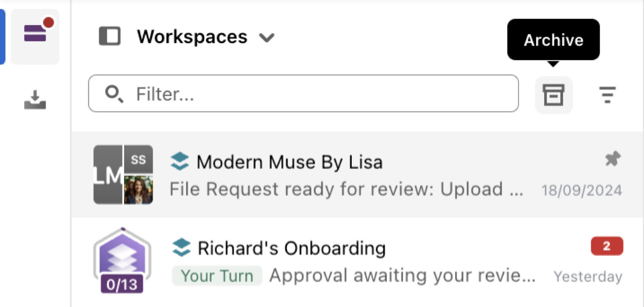Select the Modern Muse avatar group thumbnail

click(x=123, y=174)
